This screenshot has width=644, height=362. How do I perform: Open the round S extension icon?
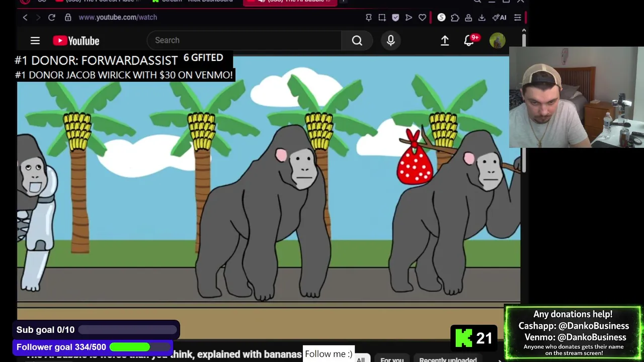click(x=441, y=18)
